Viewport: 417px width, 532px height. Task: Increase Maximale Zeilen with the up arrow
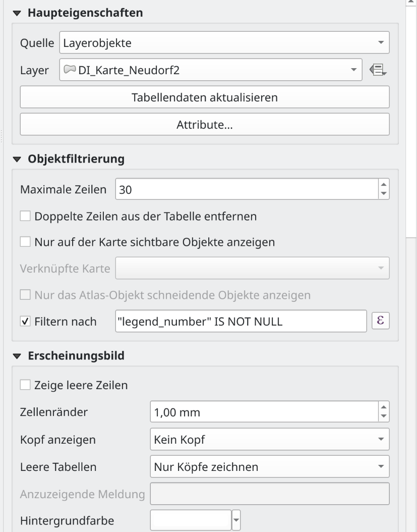[x=383, y=186]
